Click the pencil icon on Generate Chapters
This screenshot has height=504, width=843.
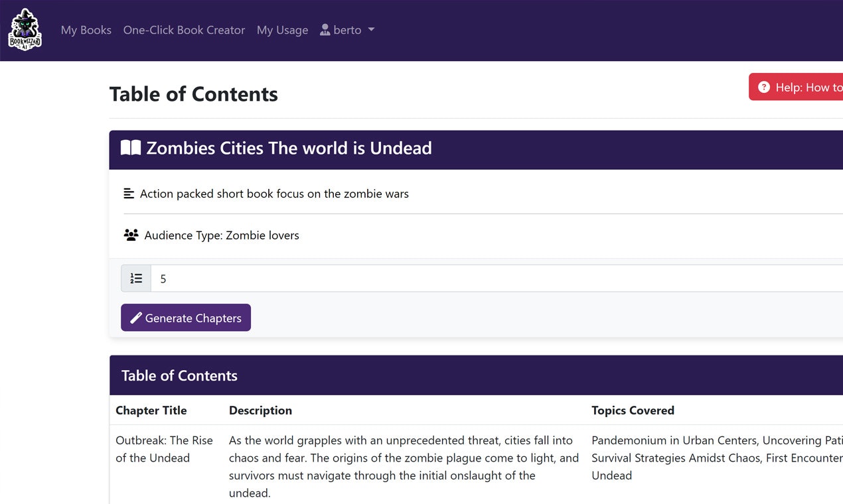tap(136, 318)
